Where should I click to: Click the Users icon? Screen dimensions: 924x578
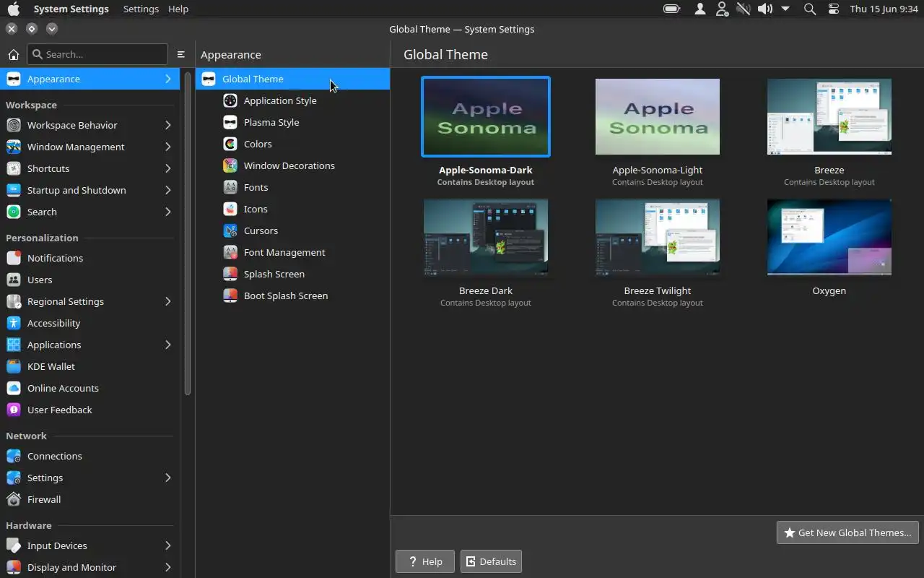13,280
